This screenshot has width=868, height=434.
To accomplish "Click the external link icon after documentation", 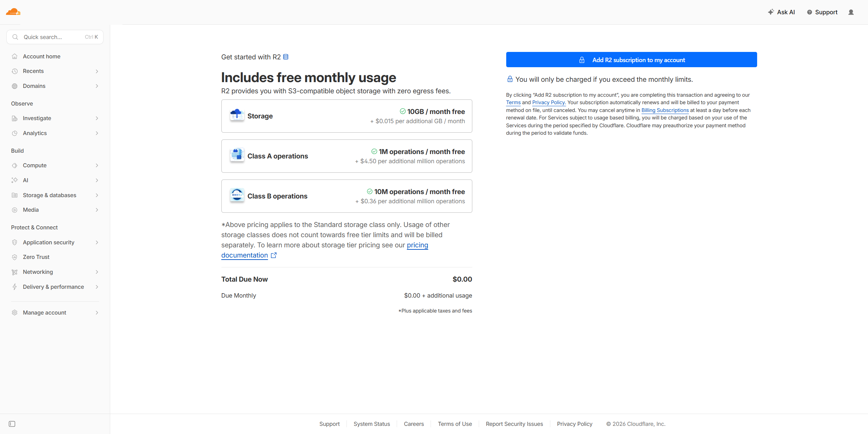I will pos(274,255).
